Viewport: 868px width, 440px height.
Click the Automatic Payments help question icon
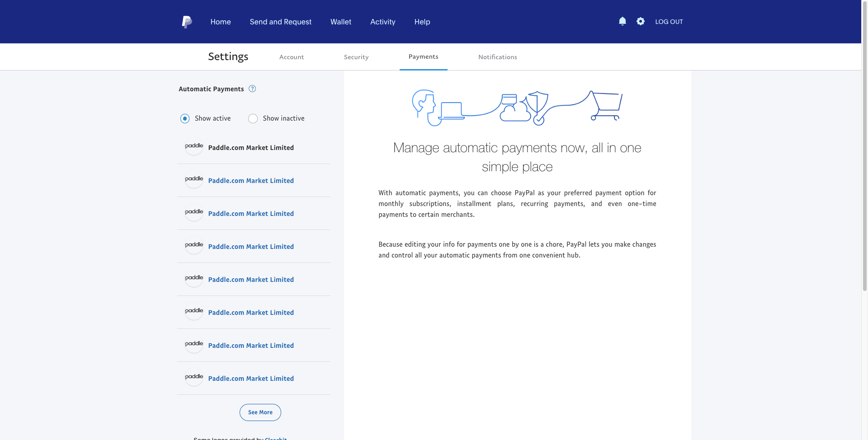(252, 89)
